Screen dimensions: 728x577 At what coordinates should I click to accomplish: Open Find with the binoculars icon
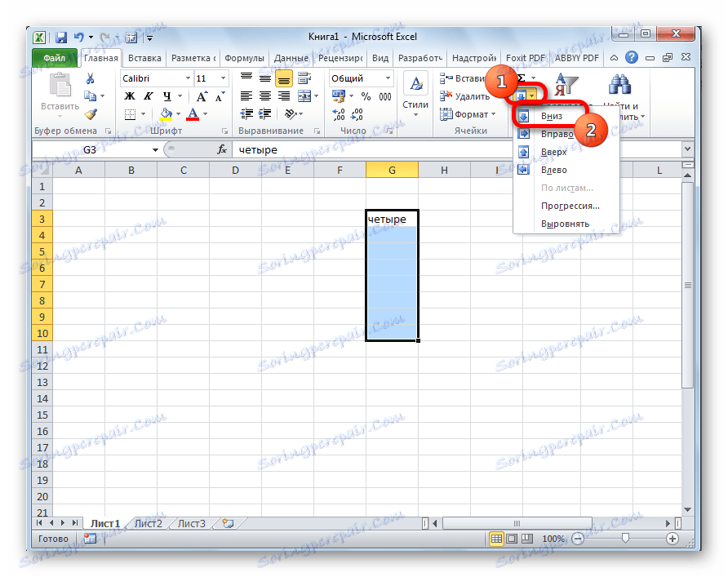tap(619, 82)
